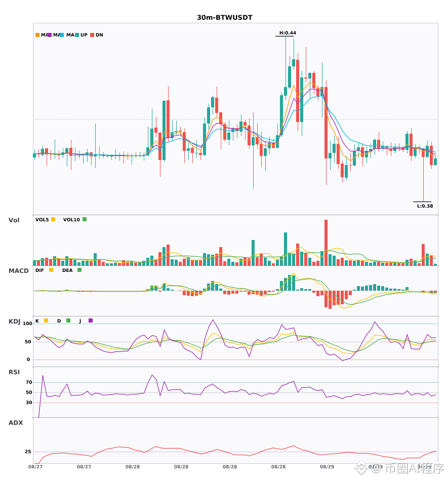The width and height of the screenshot is (448, 481).
Task: Click the purple J legend swatch
Action: [91, 320]
